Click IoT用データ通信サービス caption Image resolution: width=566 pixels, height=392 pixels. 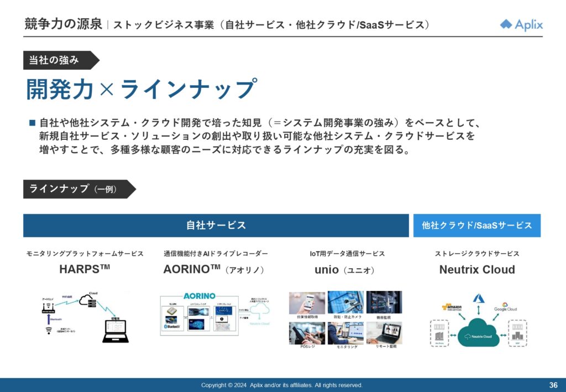[347, 254]
